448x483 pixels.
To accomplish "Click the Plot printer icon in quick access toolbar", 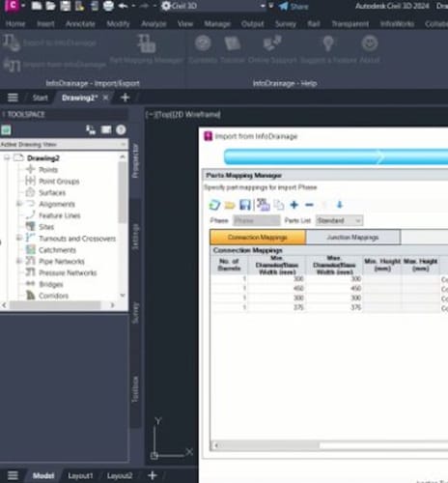I will pos(108,6).
